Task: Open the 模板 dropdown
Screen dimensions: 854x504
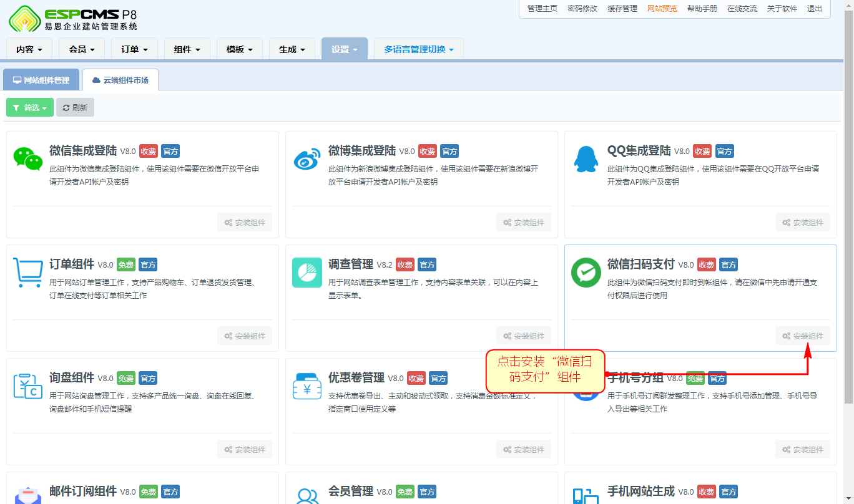Action: point(240,49)
